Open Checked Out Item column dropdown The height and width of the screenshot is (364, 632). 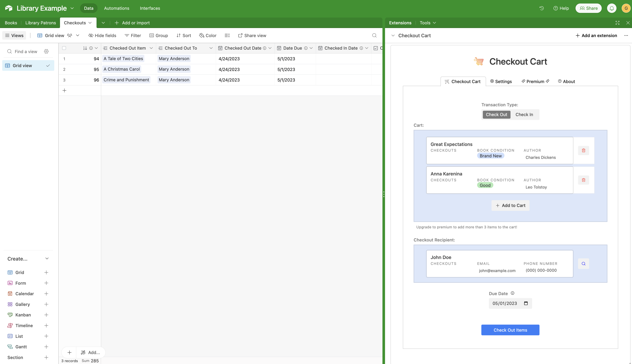click(151, 48)
